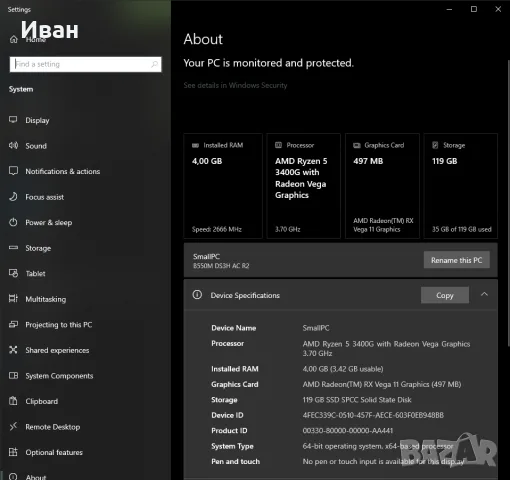
Task: Click the 4,00 GB RAM value
Action: (207, 161)
